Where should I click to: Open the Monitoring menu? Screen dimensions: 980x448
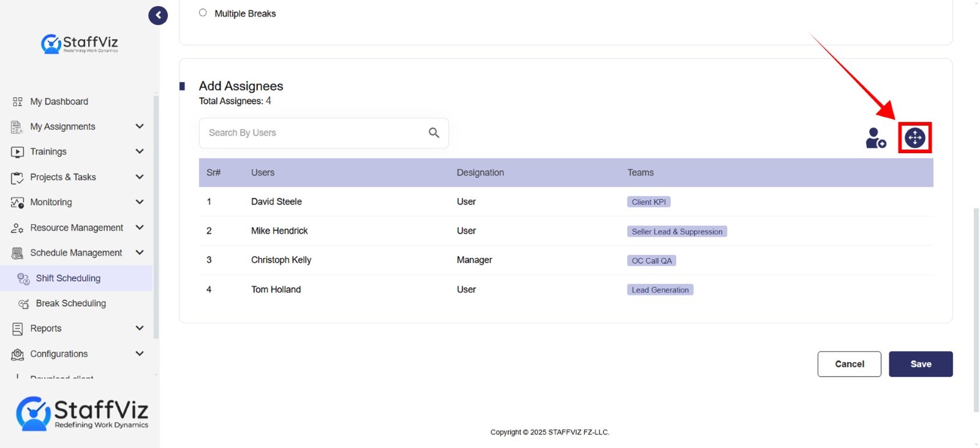point(51,202)
